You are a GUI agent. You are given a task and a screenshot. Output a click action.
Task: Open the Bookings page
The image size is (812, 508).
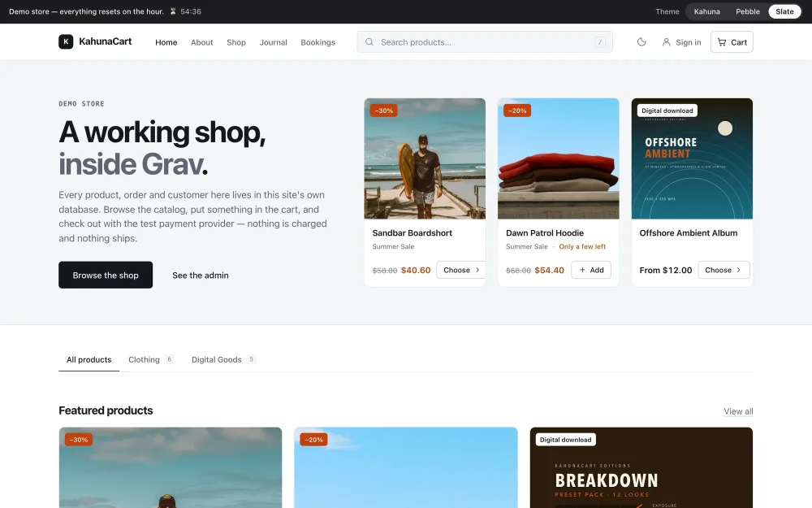click(x=318, y=42)
